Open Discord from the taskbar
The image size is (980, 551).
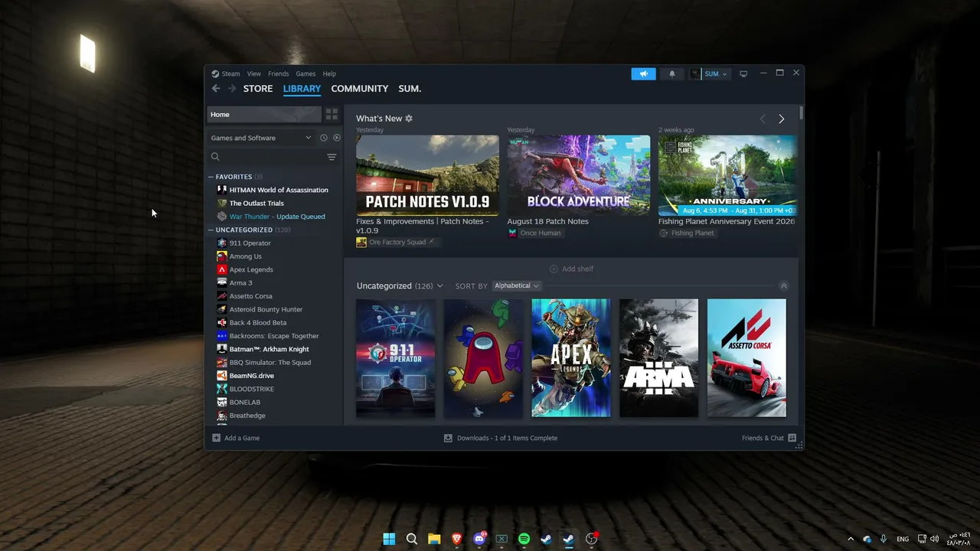click(479, 539)
